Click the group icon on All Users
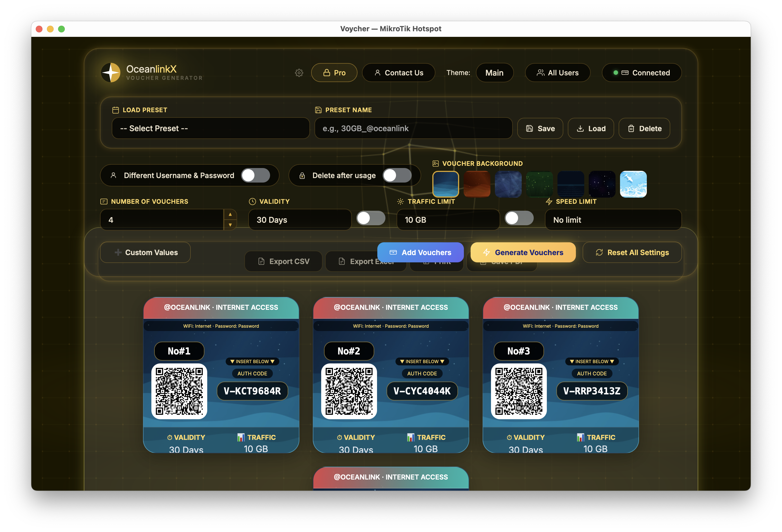Screen dimensions: 782x532 click(x=540, y=73)
